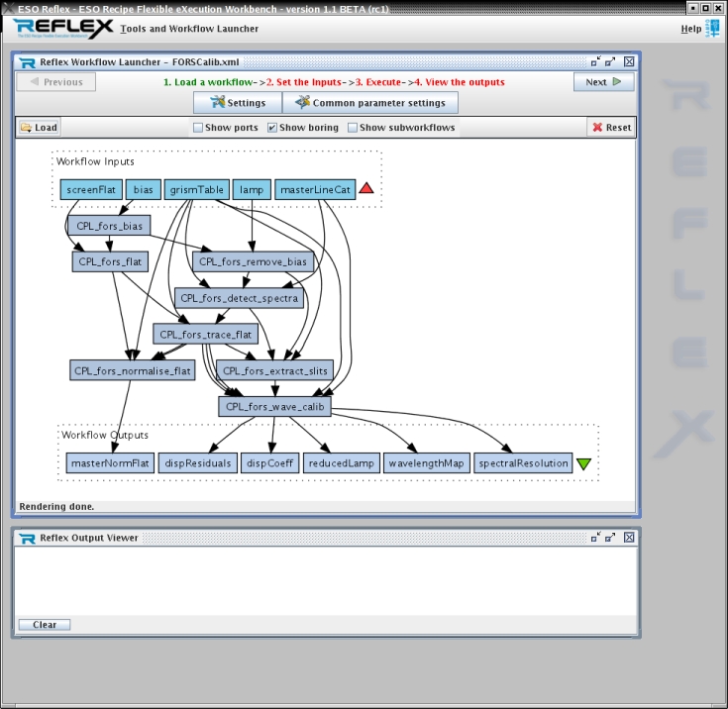Clear the output viewer with Clear
This screenshot has width=728, height=709.
click(x=45, y=625)
